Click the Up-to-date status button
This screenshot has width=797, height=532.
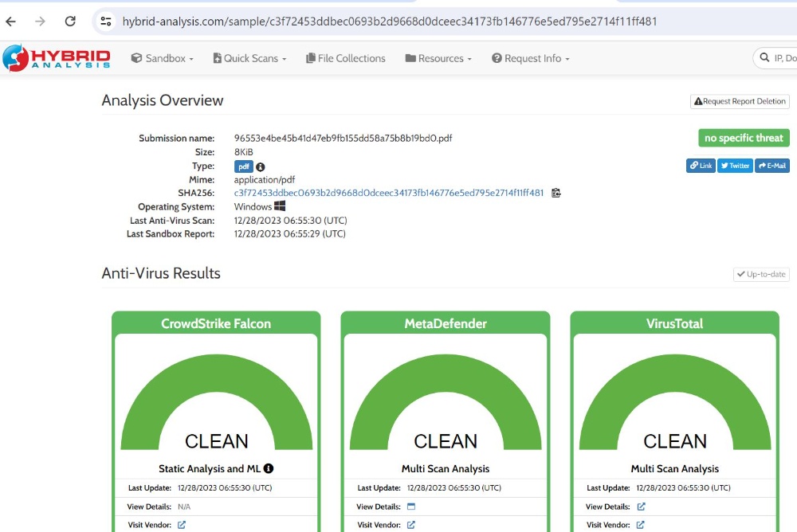pos(761,275)
